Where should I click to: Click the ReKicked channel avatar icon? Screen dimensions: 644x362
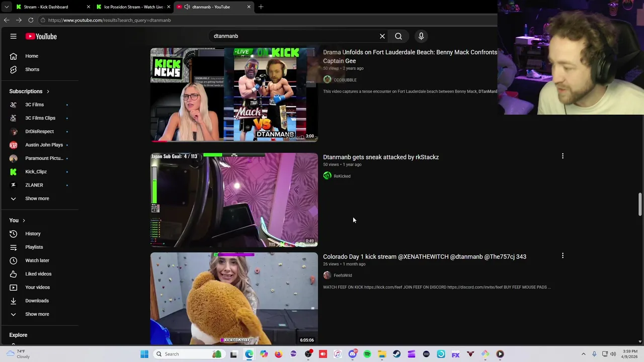(327, 175)
